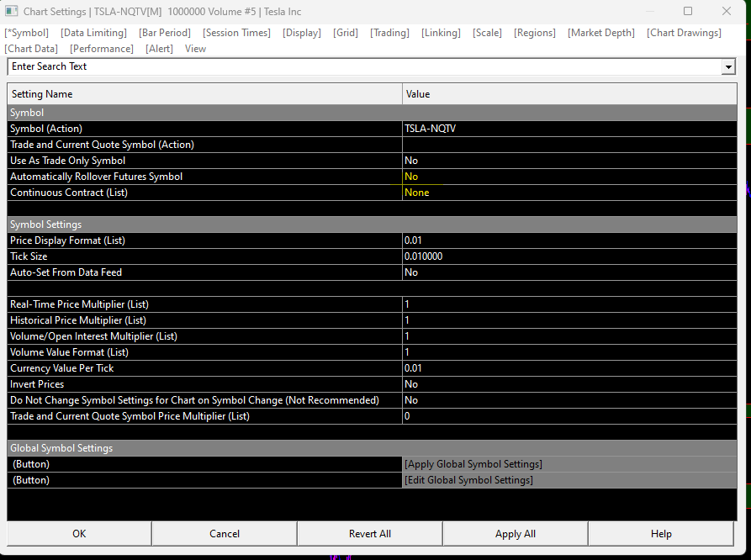Image resolution: width=751 pixels, height=560 pixels.
Task: Click the OK button
Action: point(79,534)
